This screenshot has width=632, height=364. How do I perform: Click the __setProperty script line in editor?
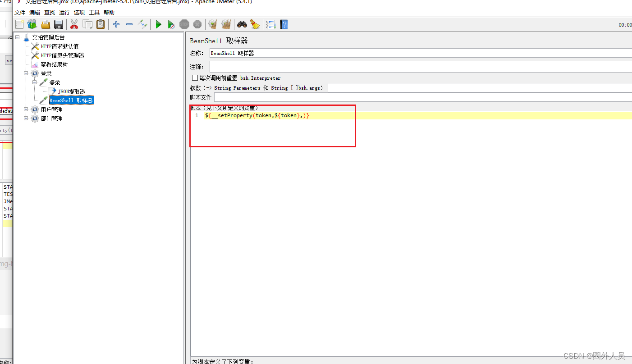(x=257, y=116)
